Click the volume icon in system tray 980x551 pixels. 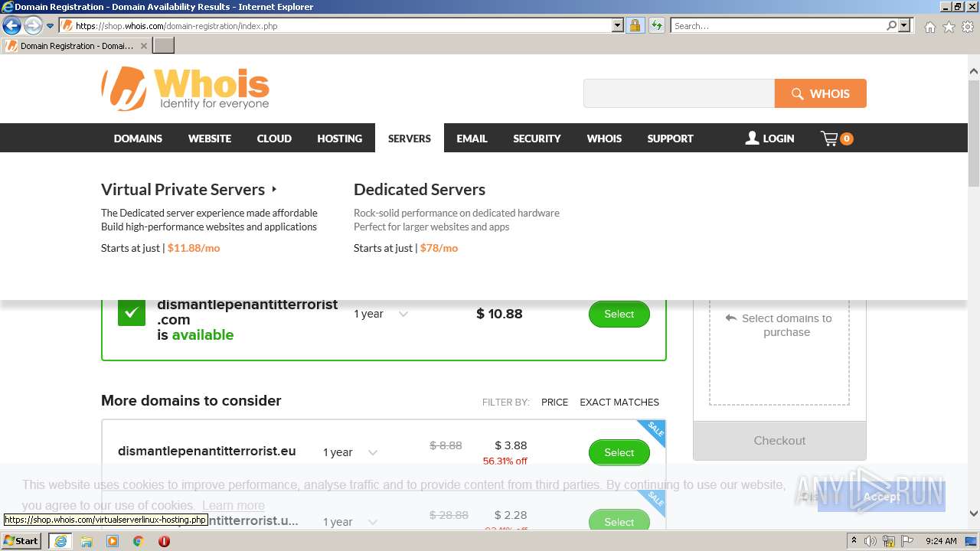(871, 541)
